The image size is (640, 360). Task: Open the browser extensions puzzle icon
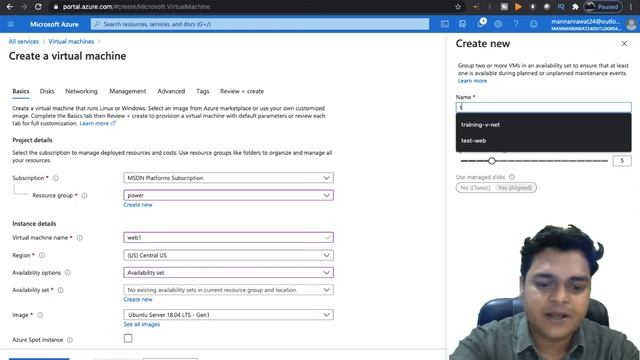pos(575,7)
